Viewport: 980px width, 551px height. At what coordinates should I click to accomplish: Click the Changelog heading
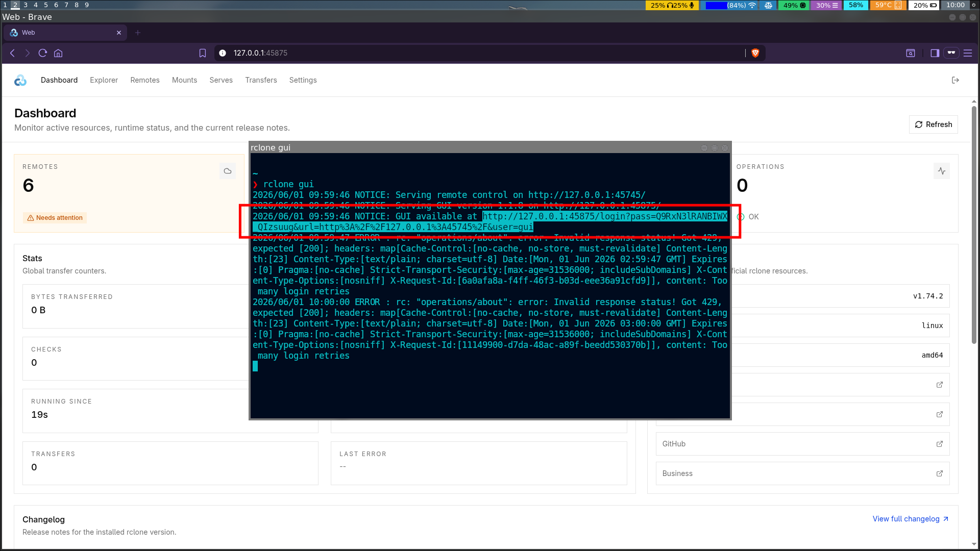point(43,519)
